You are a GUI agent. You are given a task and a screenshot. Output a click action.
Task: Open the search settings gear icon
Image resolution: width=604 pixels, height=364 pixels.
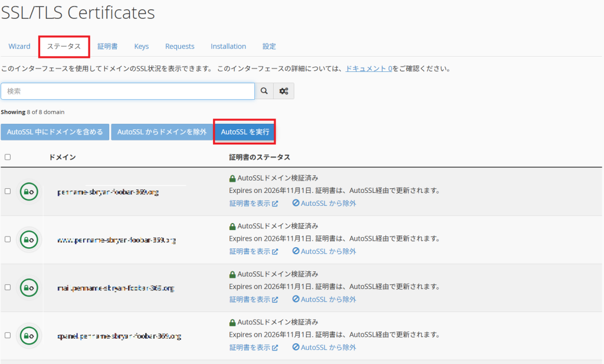284,91
